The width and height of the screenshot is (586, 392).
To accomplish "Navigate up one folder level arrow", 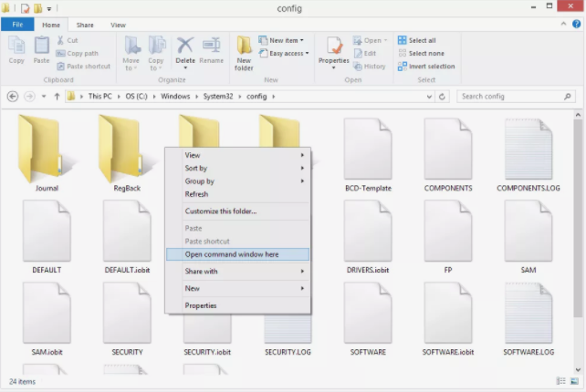I will pyautogui.click(x=57, y=97).
